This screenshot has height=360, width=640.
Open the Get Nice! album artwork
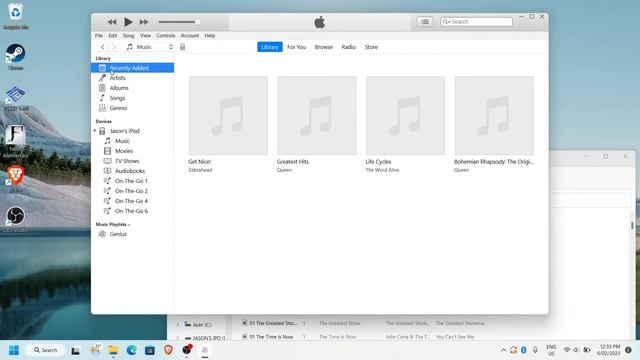[x=228, y=116]
